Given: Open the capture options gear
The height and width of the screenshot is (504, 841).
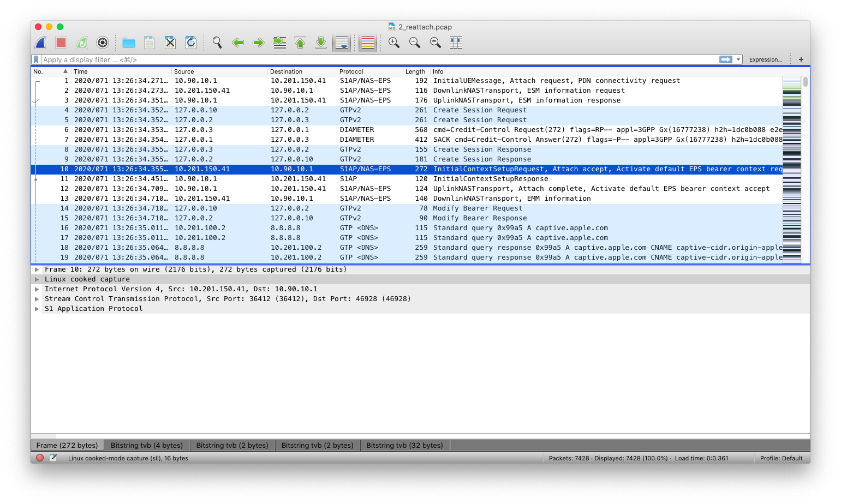Looking at the screenshot, I should click(x=102, y=42).
